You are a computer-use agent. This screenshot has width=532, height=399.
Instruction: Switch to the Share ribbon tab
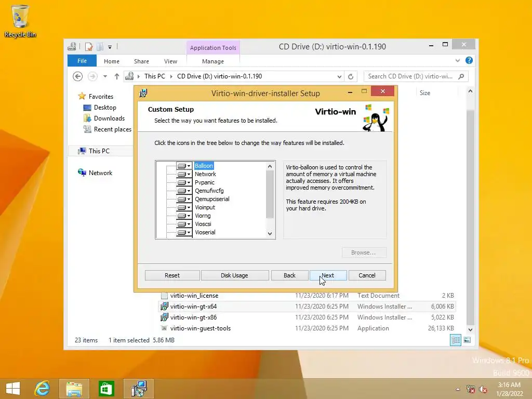point(141,61)
